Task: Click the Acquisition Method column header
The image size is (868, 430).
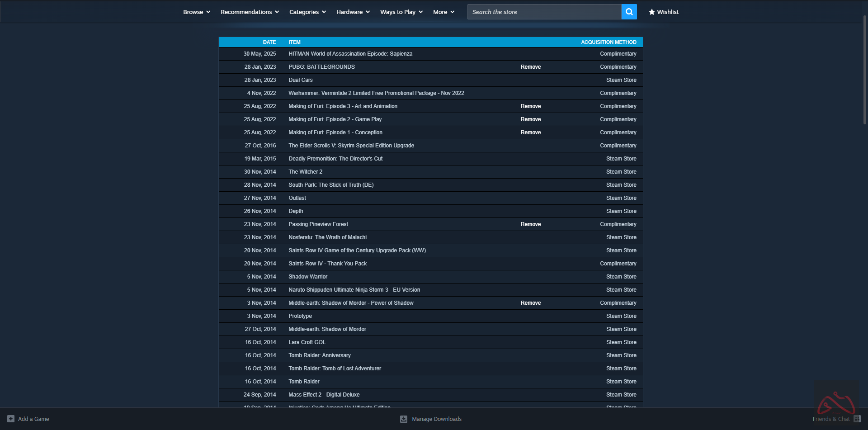Action: (x=608, y=42)
